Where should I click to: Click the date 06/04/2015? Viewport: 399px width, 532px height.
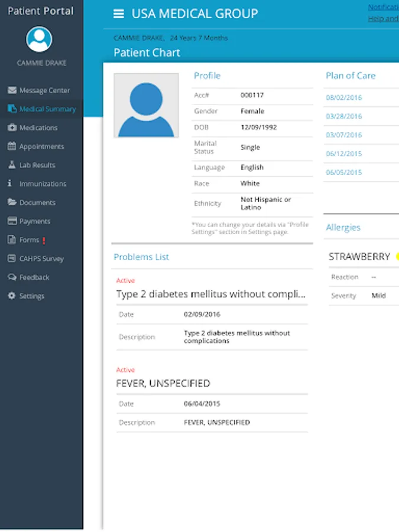[202, 404]
